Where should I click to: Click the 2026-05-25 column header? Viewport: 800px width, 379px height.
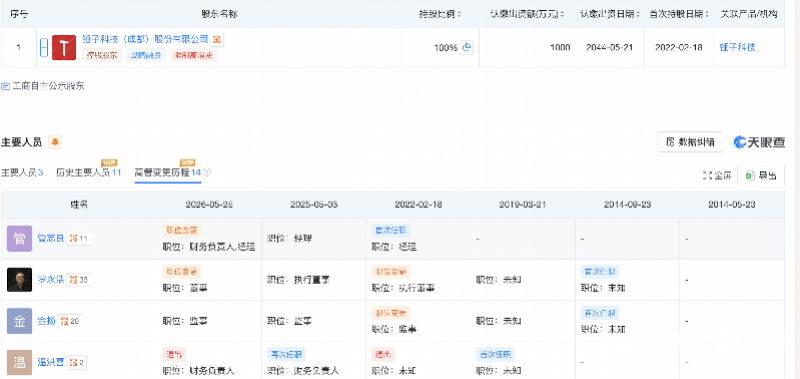click(x=210, y=205)
